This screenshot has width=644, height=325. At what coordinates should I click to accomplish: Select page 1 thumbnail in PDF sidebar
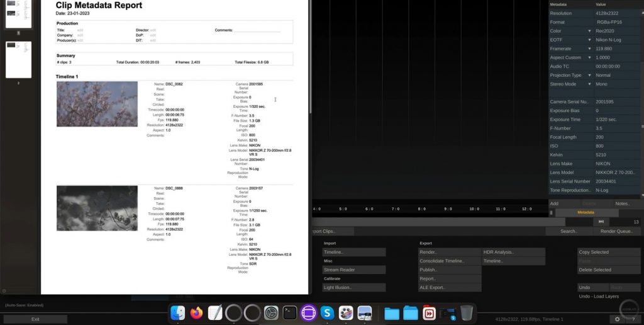[18, 14]
